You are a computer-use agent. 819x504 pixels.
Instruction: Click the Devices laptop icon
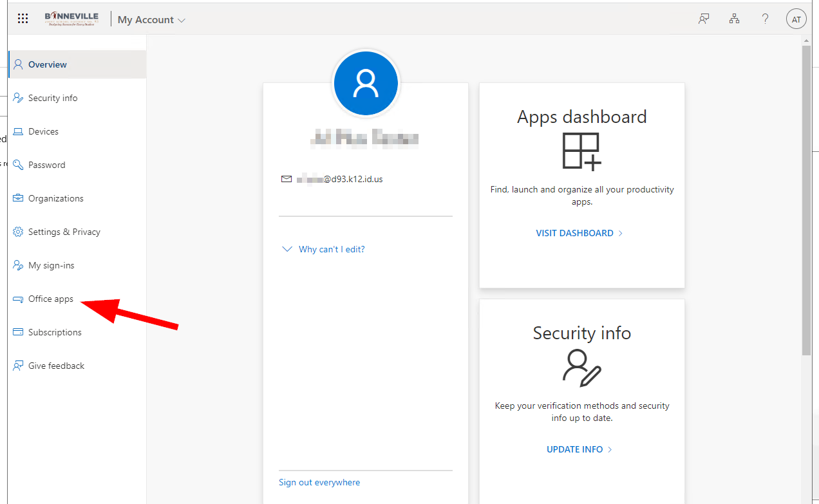[17, 131]
